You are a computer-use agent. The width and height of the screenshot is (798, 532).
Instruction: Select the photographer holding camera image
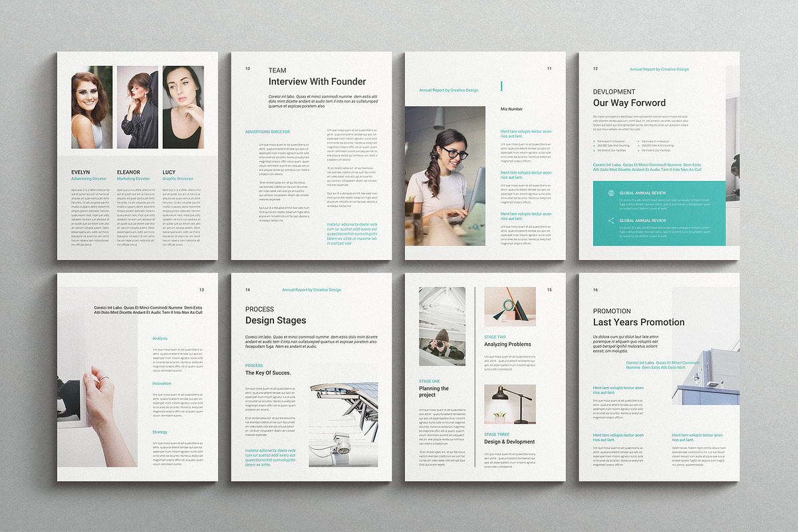442,342
